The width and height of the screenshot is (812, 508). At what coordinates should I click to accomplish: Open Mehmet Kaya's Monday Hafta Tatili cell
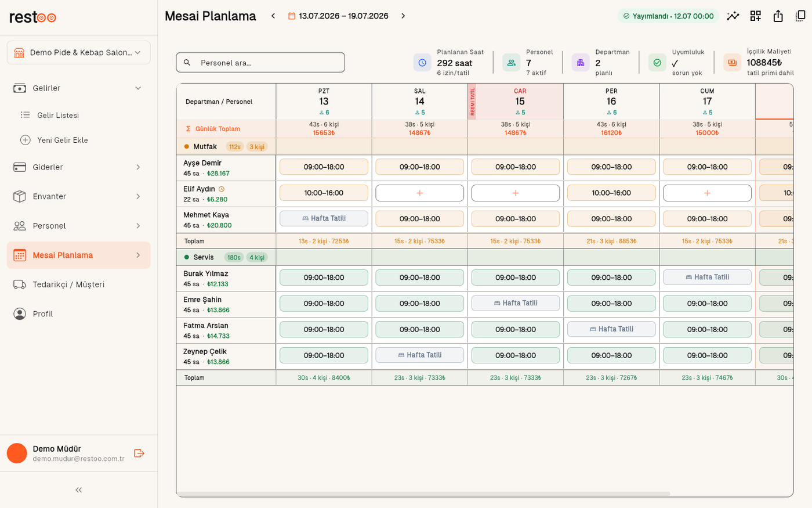tap(324, 218)
